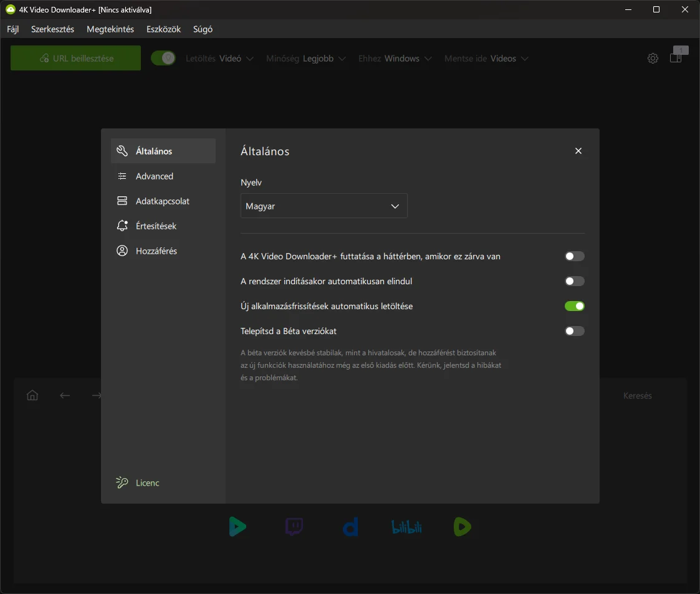Viewport: 700px width, 594px height.
Task: Click the Licenc link
Action: click(x=147, y=482)
